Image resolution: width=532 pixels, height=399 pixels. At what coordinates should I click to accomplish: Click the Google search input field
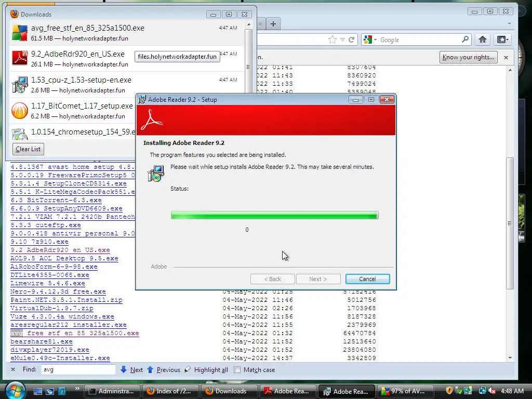pos(419,39)
